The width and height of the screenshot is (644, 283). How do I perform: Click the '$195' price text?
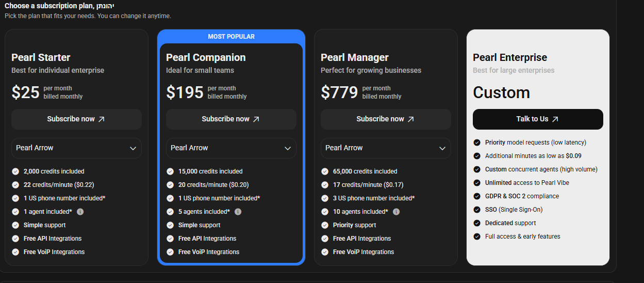point(185,92)
